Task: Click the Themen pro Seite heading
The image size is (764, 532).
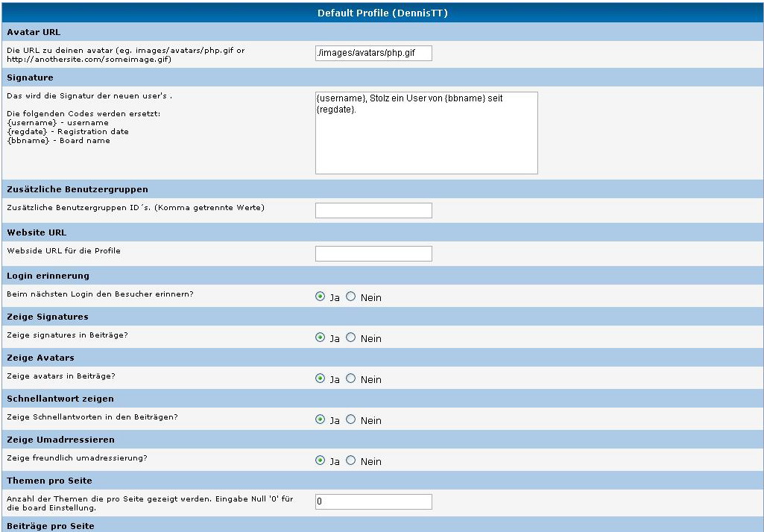Action: click(x=50, y=481)
